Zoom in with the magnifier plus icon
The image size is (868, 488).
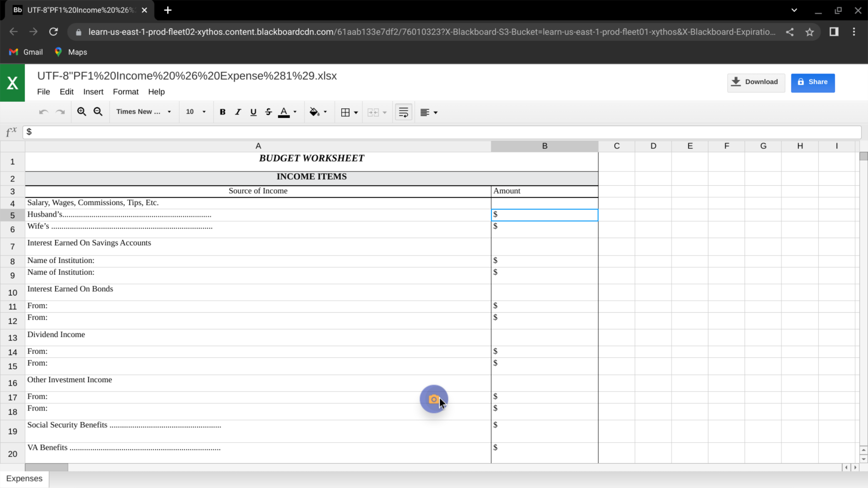point(82,112)
